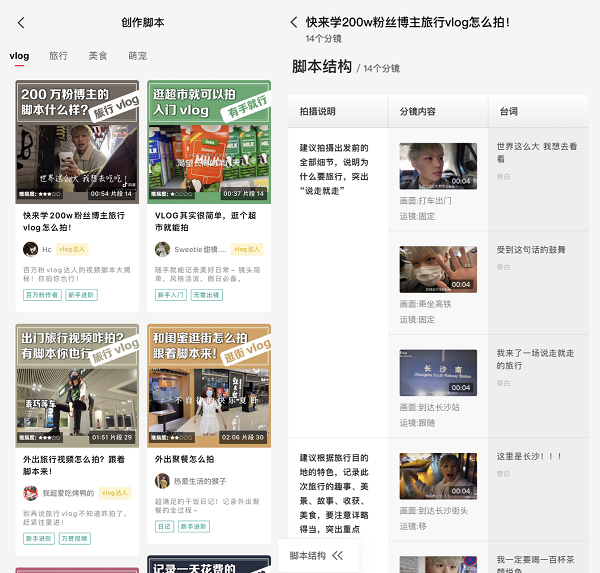This screenshot has height=573, width=600.
Task: Click the vlog达人 badge next to 我超爱吃烤鸭的
Action: coord(115,493)
